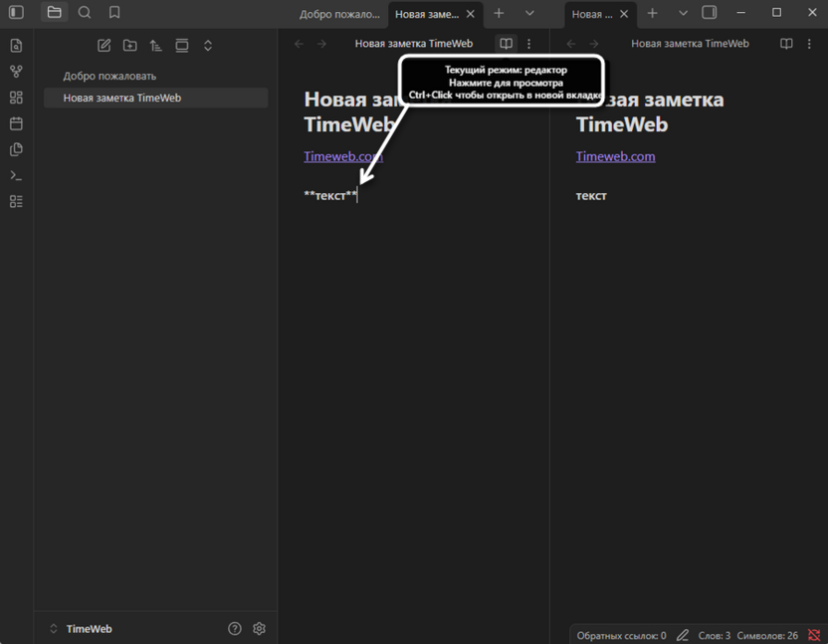Image resolution: width=828 pixels, height=644 pixels.
Task: Switch to the 'Новая заме...' tab in middle pane
Action: coord(427,14)
